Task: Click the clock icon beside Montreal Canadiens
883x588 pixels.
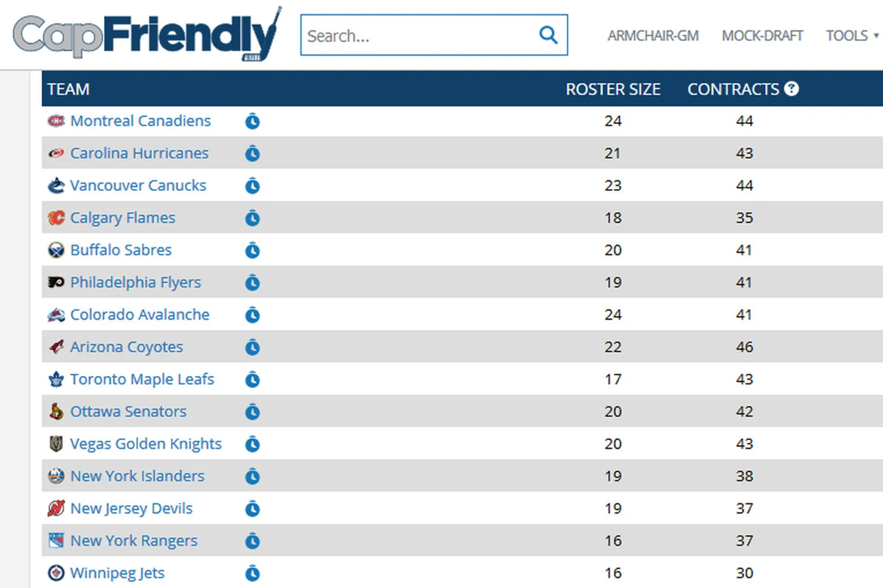Action: click(x=252, y=121)
